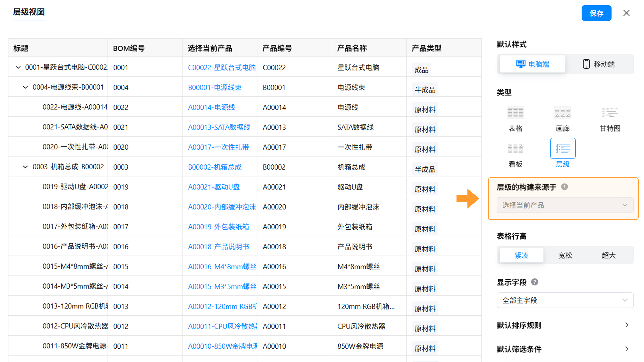The width and height of the screenshot is (644, 362).
Task: Set table row height to 紧凑
Action: (522, 255)
